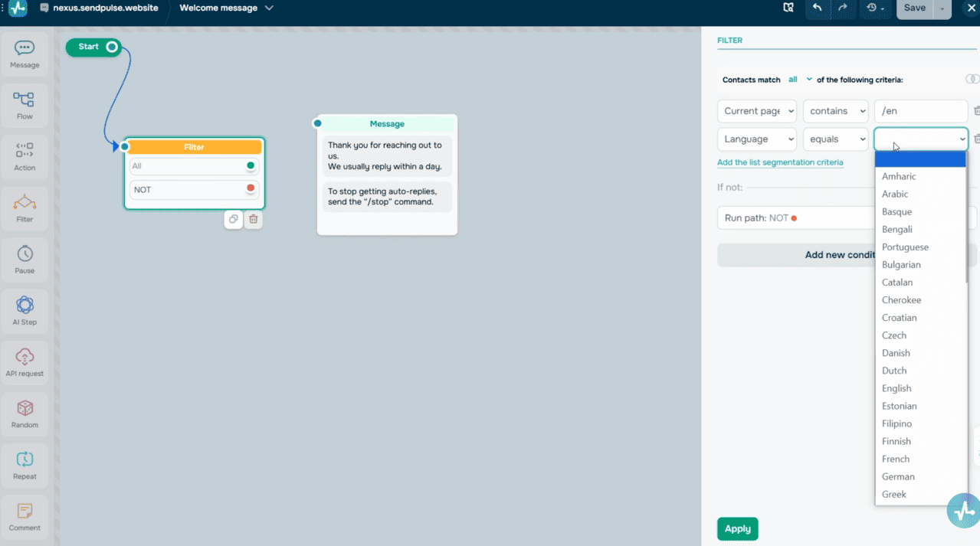Toggle the criteria switch beside match settings
Screen dimensions: 980x546
click(x=972, y=79)
